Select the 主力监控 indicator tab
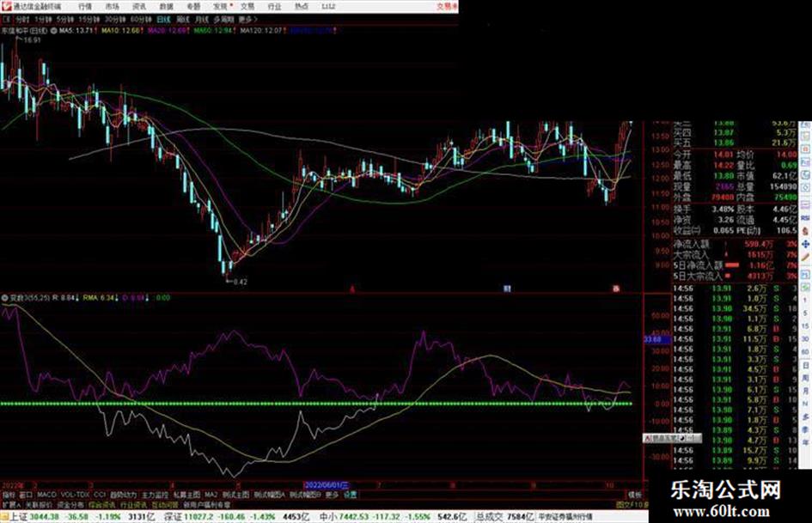Image resolution: width=812 pixels, height=523 pixels. 155,495
